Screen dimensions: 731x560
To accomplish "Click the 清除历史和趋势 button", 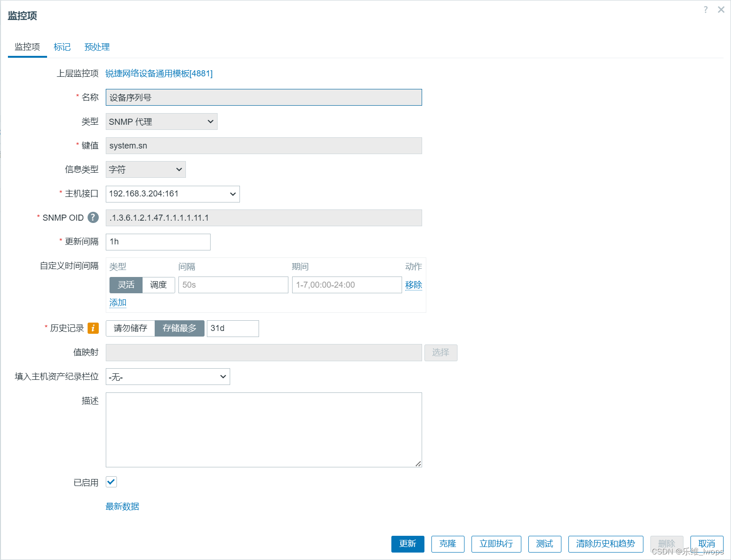I will pyautogui.click(x=606, y=544).
